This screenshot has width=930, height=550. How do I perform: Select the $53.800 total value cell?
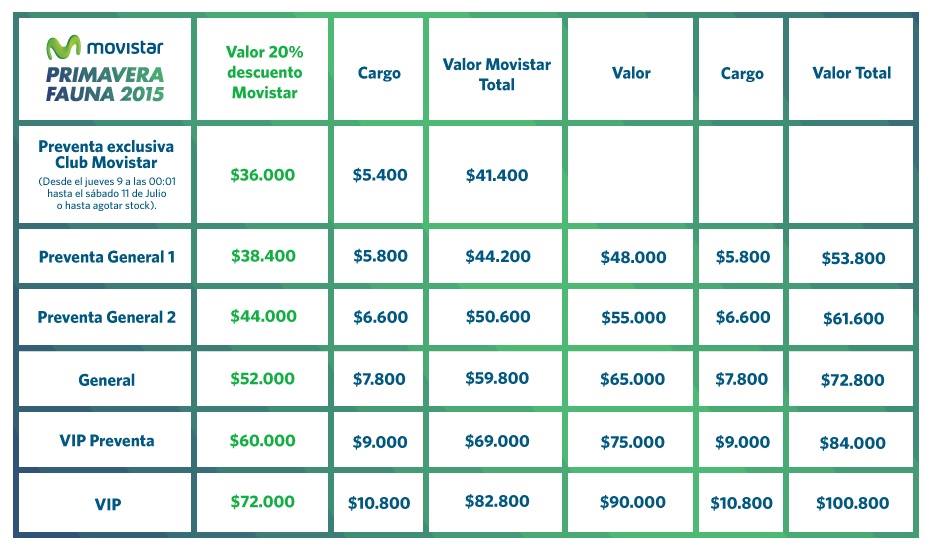point(853,258)
